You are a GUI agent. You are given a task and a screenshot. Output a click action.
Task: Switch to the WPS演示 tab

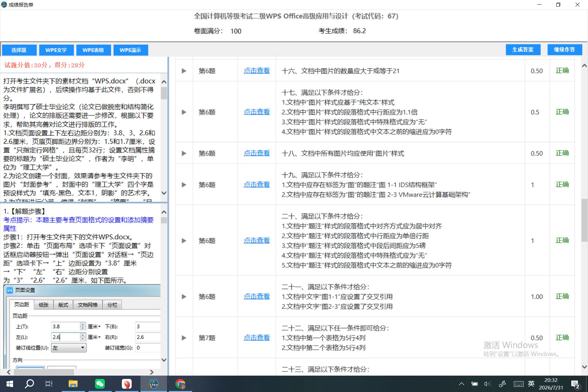[x=131, y=50]
